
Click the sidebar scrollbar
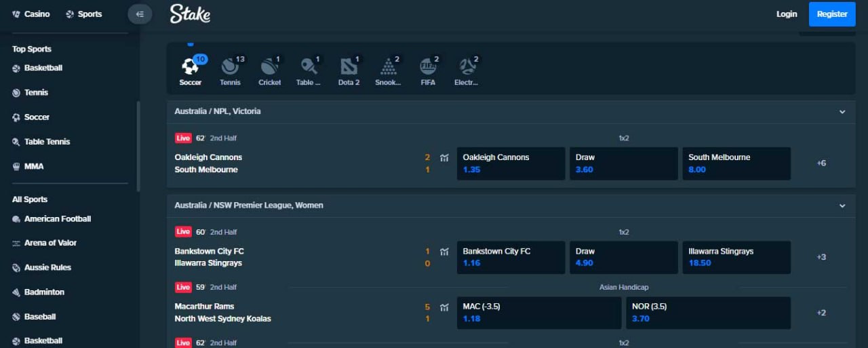click(x=138, y=147)
